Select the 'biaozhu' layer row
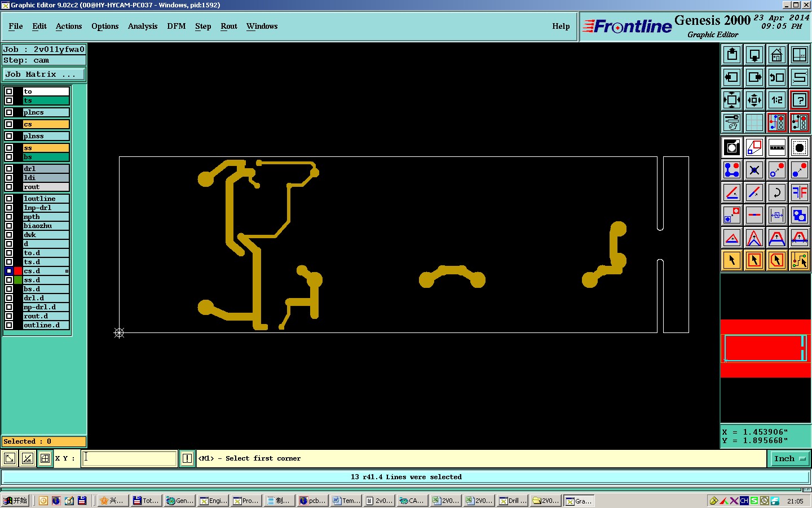812x508 pixels. [x=46, y=226]
